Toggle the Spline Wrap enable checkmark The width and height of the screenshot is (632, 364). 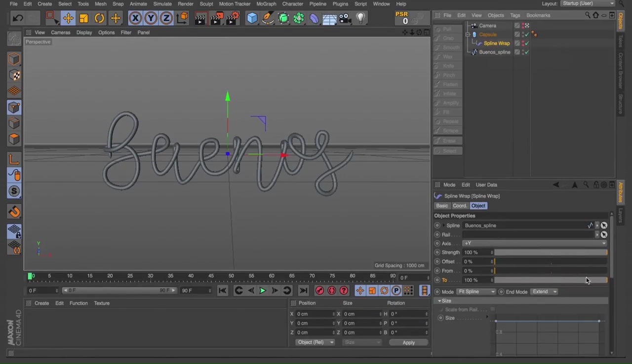[x=527, y=43]
